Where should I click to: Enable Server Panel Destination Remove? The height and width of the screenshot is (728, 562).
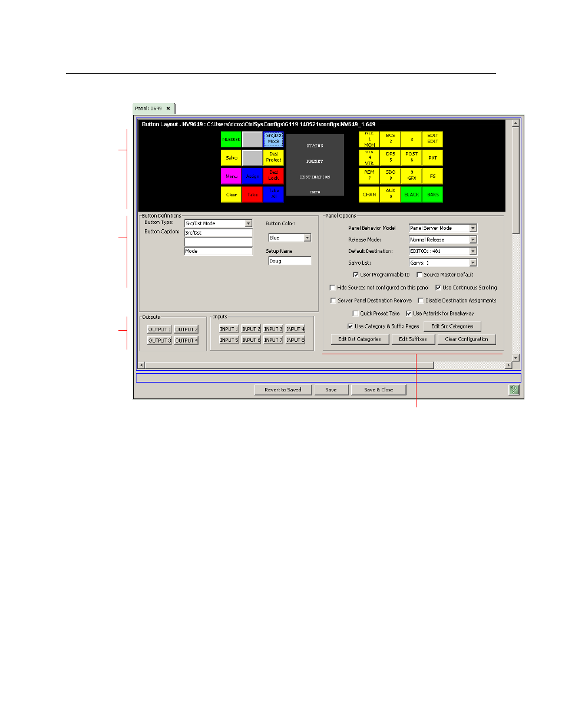[333, 301]
